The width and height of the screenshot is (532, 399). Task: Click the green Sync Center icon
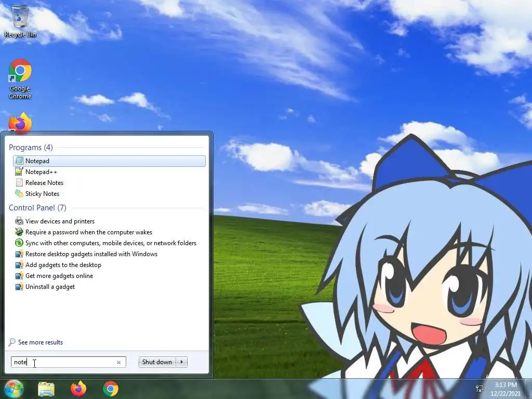pyautogui.click(x=19, y=243)
